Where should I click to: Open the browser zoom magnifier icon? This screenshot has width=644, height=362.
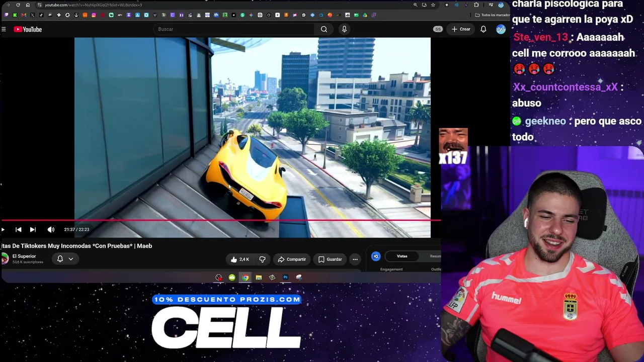[x=415, y=5]
